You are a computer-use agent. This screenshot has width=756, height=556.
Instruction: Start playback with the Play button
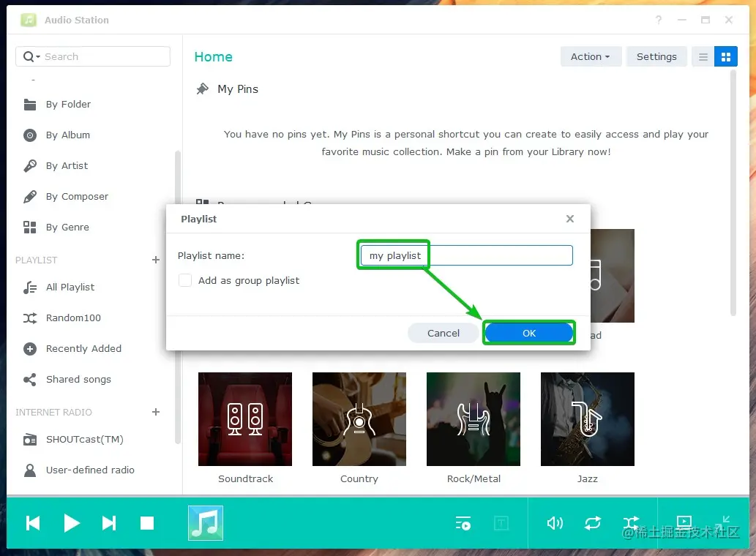click(x=72, y=523)
